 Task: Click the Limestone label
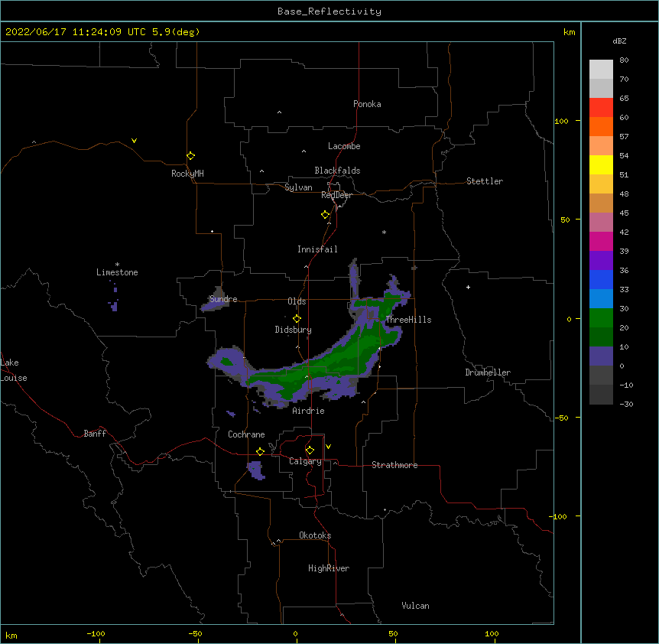pyautogui.click(x=117, y=272)
